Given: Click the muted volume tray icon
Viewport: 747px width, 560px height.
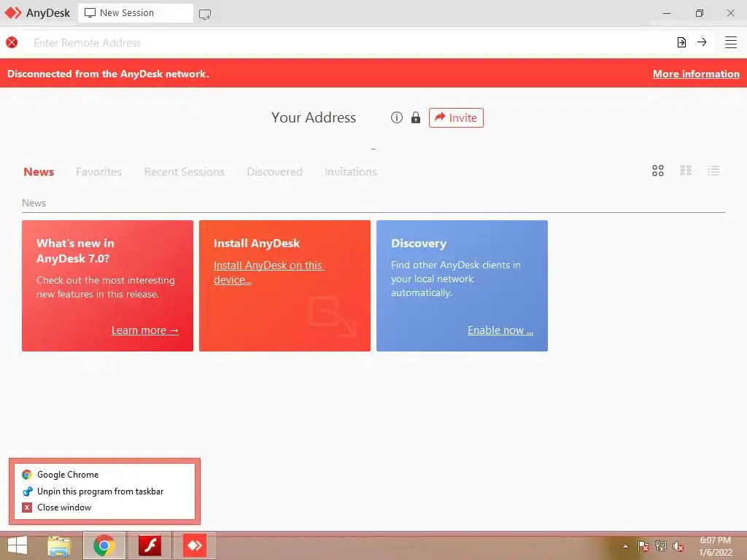Looking at the screenshot, I should 678,546.
